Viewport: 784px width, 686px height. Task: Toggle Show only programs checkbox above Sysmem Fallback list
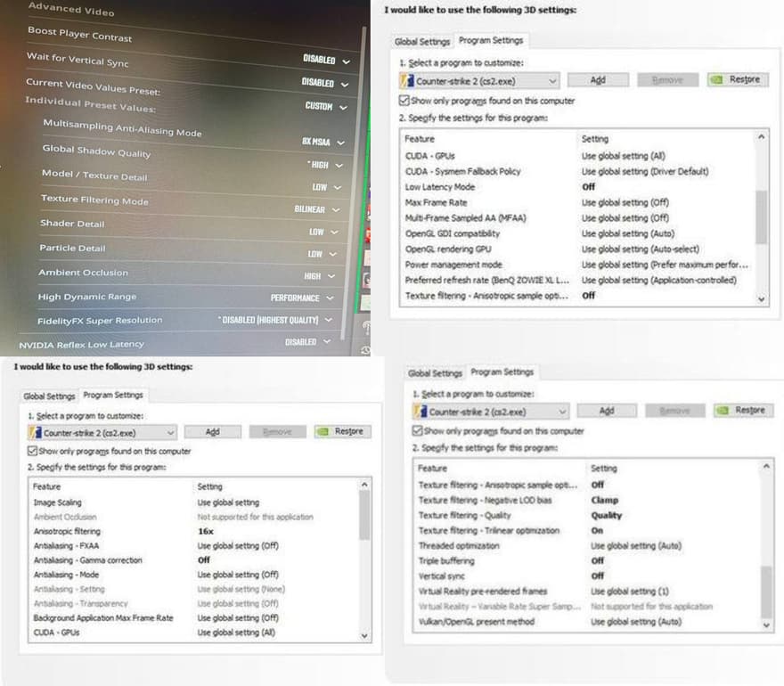point(404,101)
